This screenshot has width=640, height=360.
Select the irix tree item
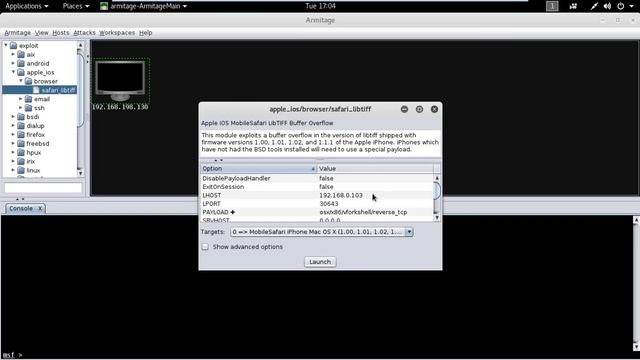(31, 161)
